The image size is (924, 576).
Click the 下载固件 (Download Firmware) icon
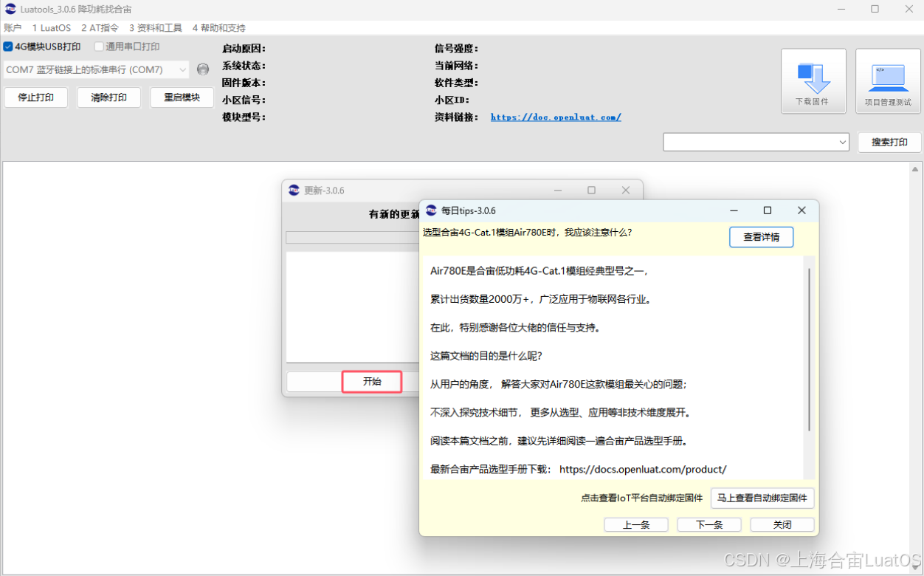813,80
